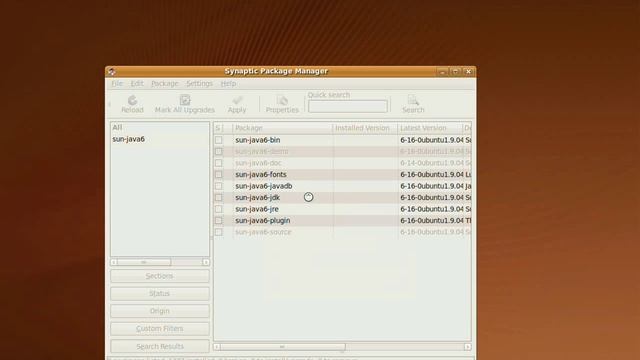Click the Search toolbar icon
This screenshot has width=640, height=360.
[x=413, y=100]
